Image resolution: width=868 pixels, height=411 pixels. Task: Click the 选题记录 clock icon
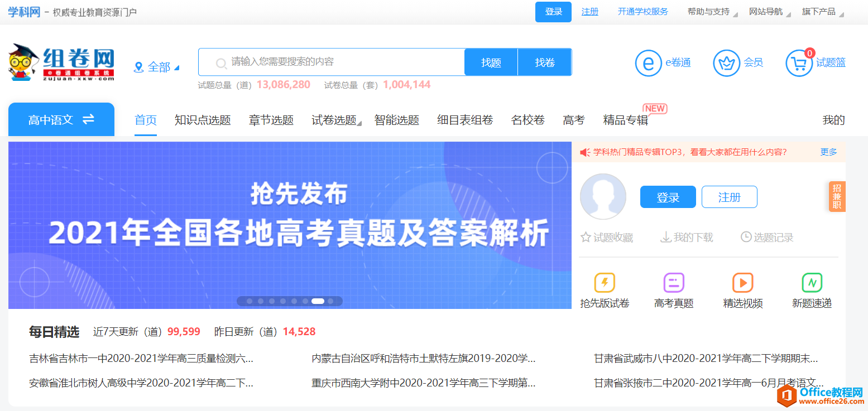point(746,238)
